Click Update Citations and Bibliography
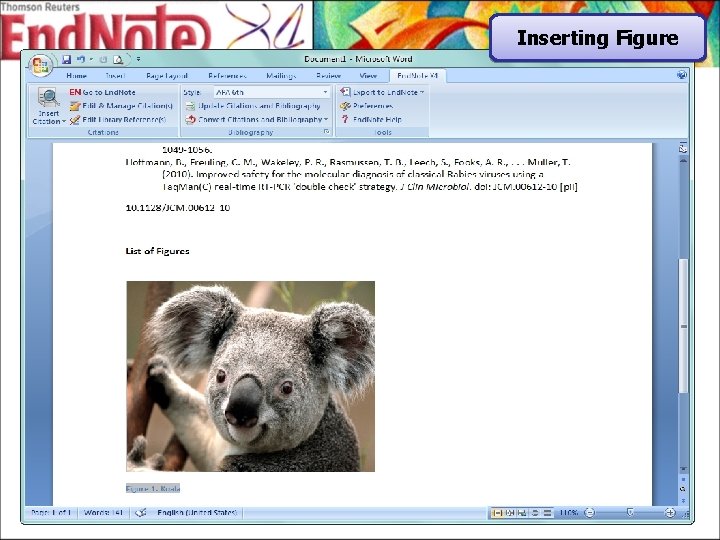Image resolution: width=720 pixels, height=540 pixels. click(253, 106)
